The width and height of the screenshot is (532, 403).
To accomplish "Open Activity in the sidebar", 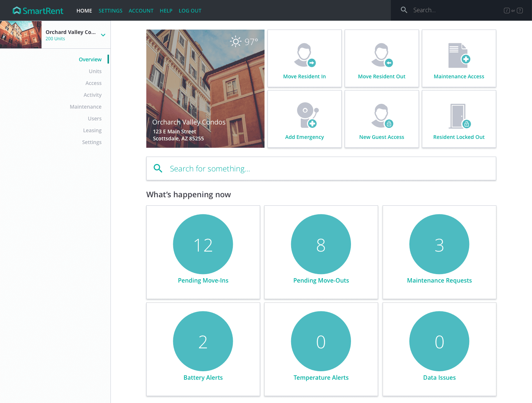I will (93, 95).
